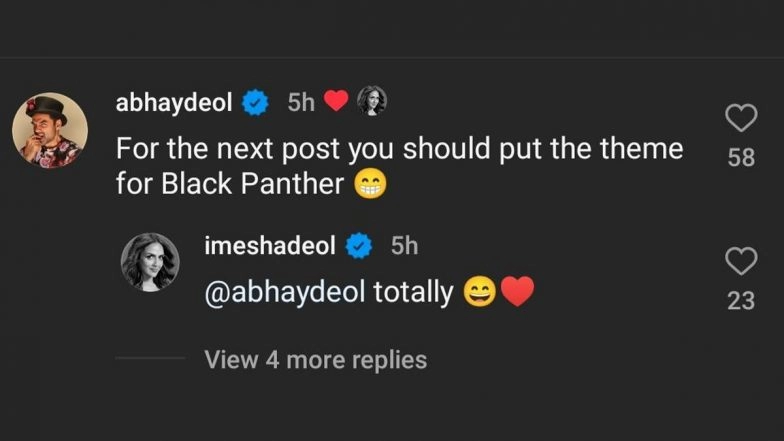This screenshot has height=441, width=784.
Task: Like imeshadeol's reply with the heart
Action: [741, 262]
